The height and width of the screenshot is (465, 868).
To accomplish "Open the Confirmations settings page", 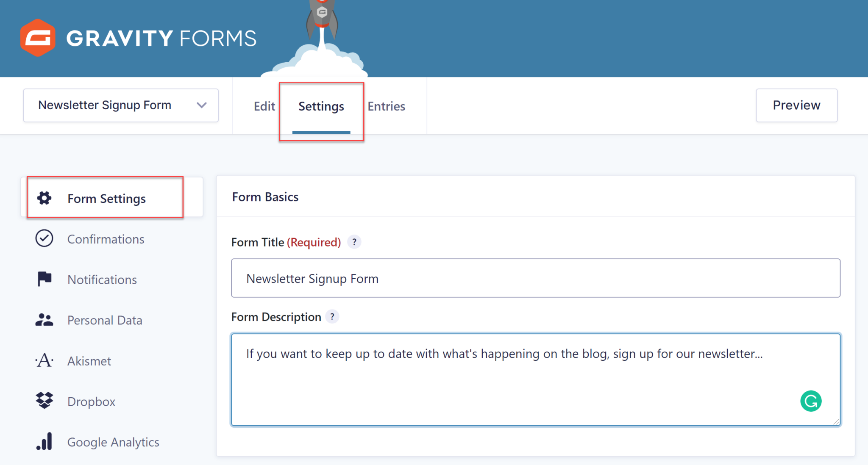I will tap(106, 238).
